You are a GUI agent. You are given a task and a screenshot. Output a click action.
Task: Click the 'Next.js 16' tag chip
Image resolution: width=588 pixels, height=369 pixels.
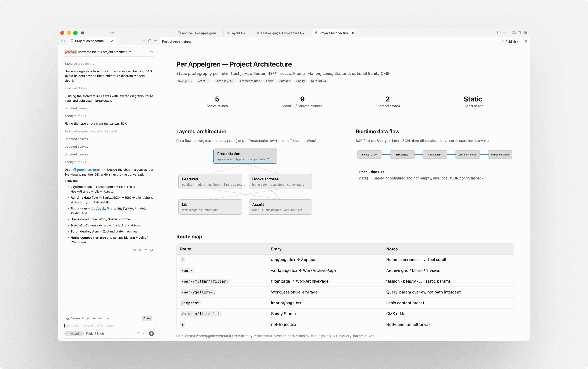tap(185, 81)
